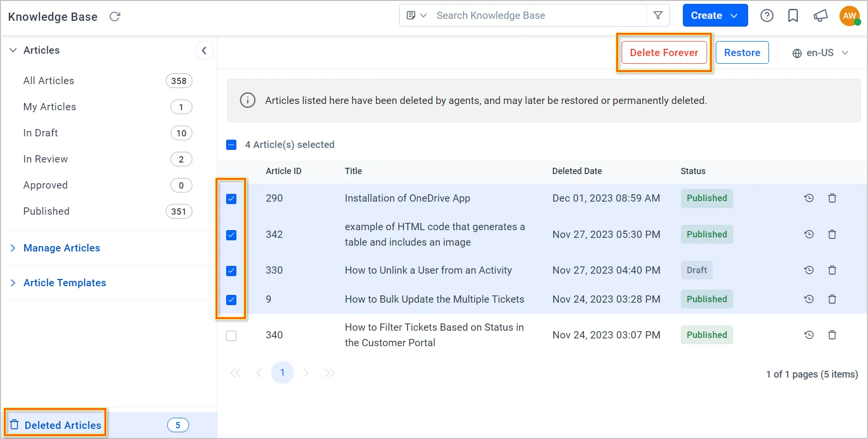Viewport: 868px width, 439px height.
Task: Select the checkbox for article 340
Action: click(x=231, y=336)
